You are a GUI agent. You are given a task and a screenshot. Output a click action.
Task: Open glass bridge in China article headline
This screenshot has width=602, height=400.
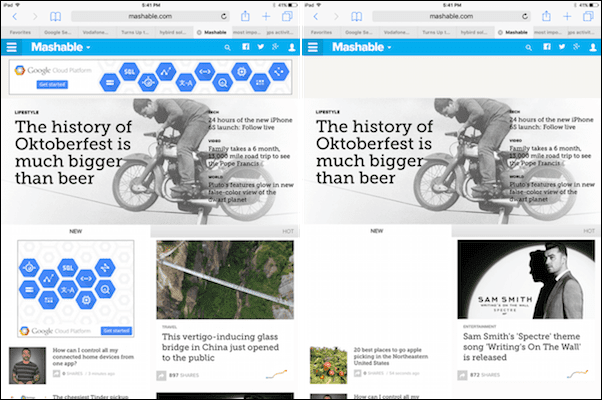[x=220, y=347]
